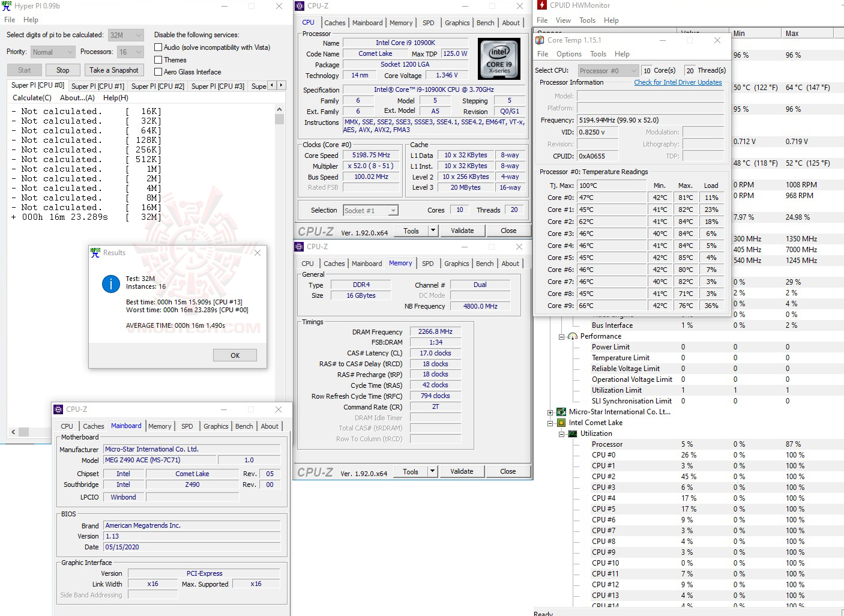Check the Themes disable option
This screenshot has height=616, width=844.
(158, 59)
